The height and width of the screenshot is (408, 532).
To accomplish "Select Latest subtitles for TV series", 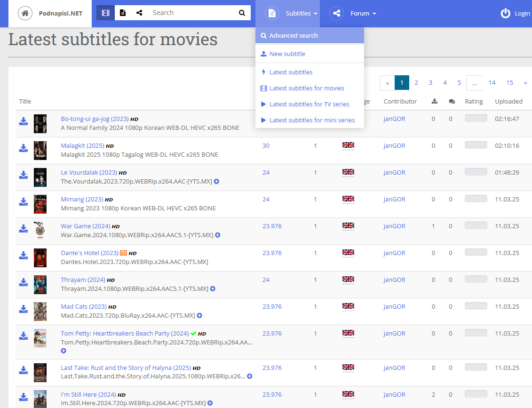I will pos(309,104).
